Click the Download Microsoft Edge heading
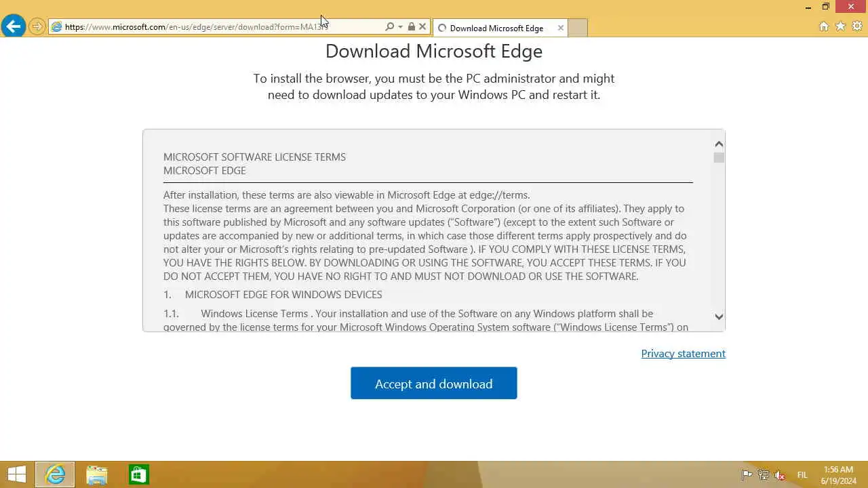The image size is (868, 488). pos(434,52)
